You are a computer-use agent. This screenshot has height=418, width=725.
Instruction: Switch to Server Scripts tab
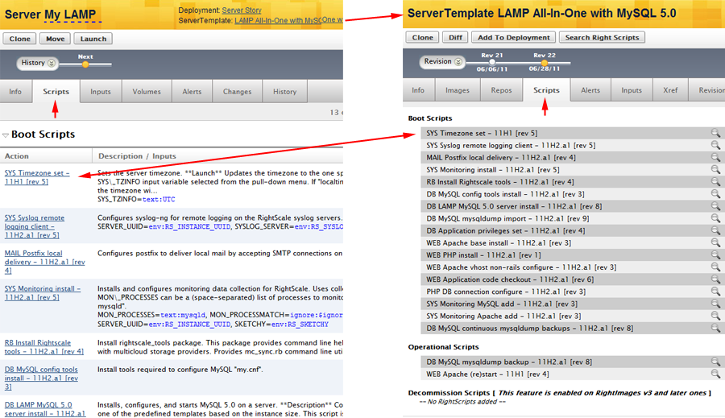(x=56, y=92)
